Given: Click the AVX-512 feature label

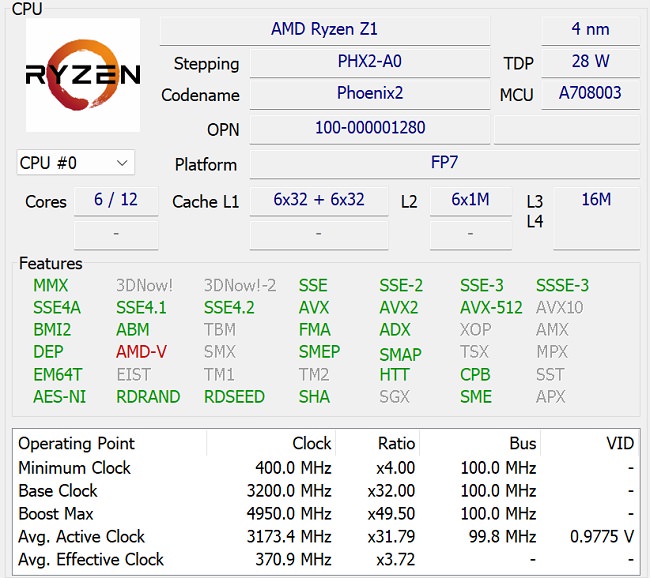Looking at the screenshot, I should (491, 308).
